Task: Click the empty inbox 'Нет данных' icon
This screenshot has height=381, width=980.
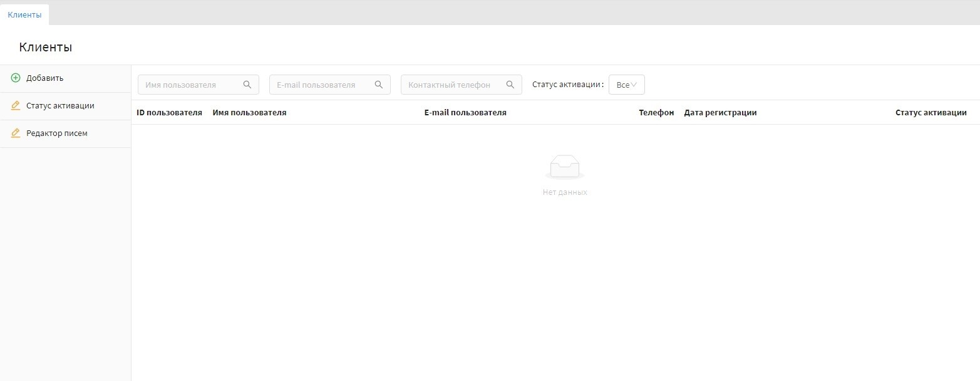Action: pos(564,167)
